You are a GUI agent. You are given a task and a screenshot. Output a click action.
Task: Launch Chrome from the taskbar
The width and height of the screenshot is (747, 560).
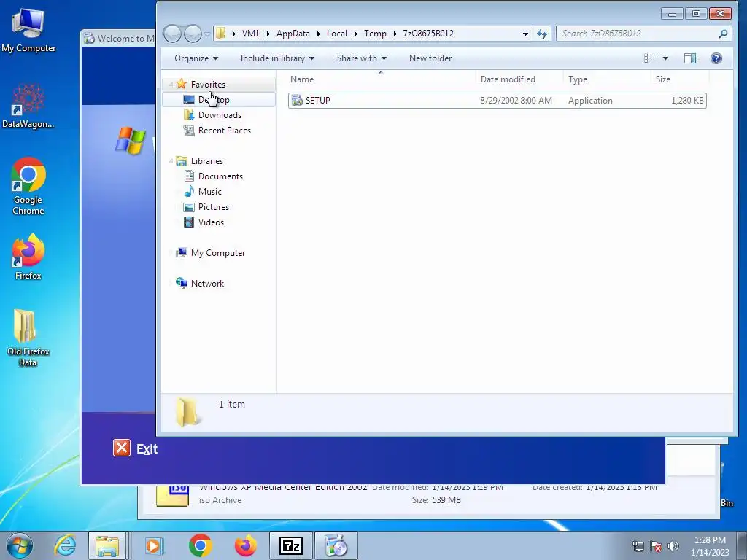click(x=200, y=545)
